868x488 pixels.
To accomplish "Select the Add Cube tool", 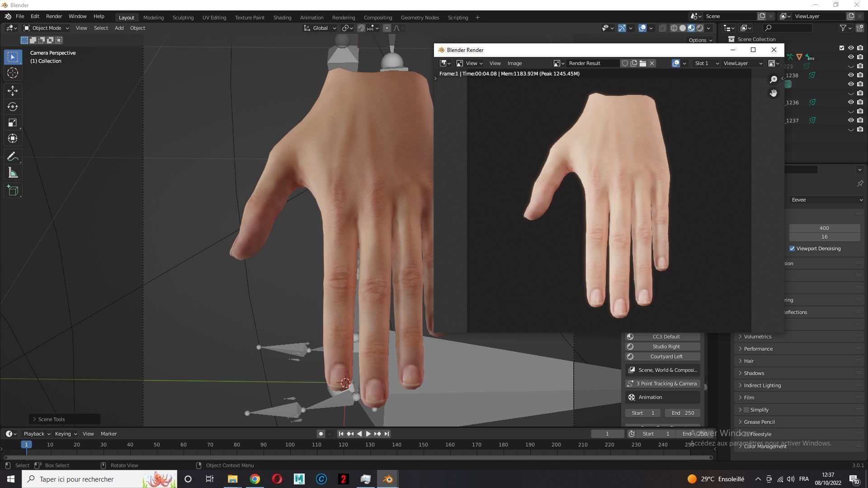I will [x=13, y=190].
